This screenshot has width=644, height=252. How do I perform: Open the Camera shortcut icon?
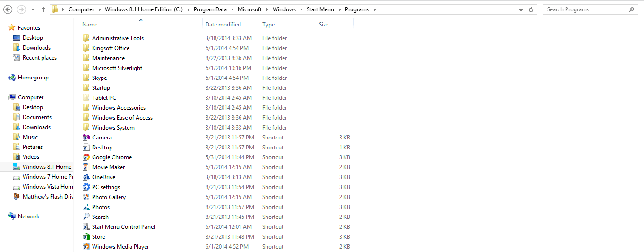(x=86, y=138)
